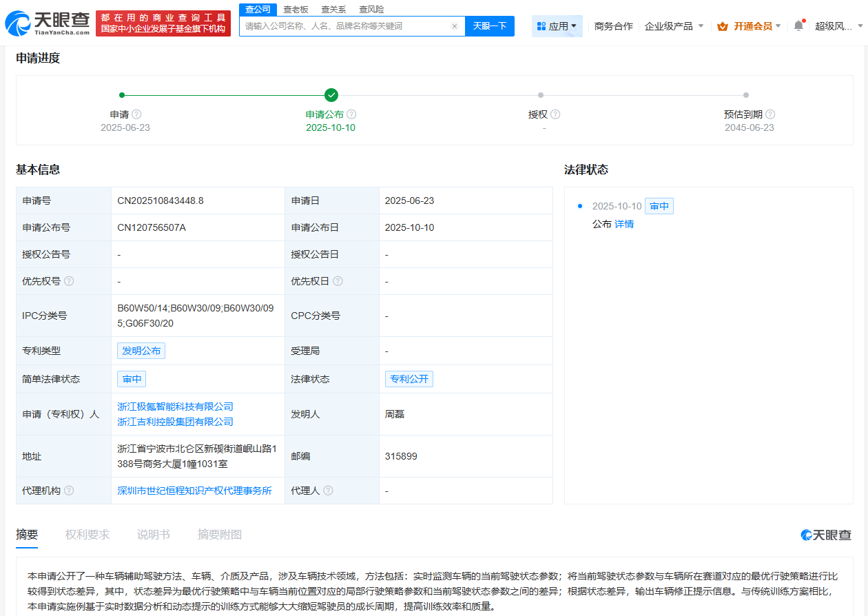Click the help icon beside 代理机构

tap(69, 491)
